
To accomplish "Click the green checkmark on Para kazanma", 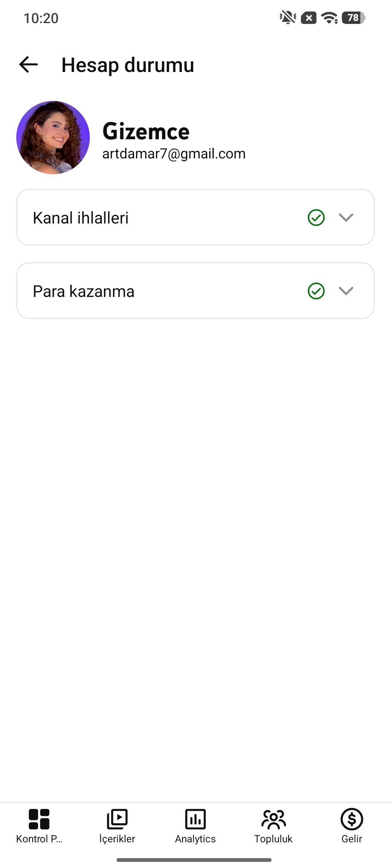I will (x=316, y=291).
